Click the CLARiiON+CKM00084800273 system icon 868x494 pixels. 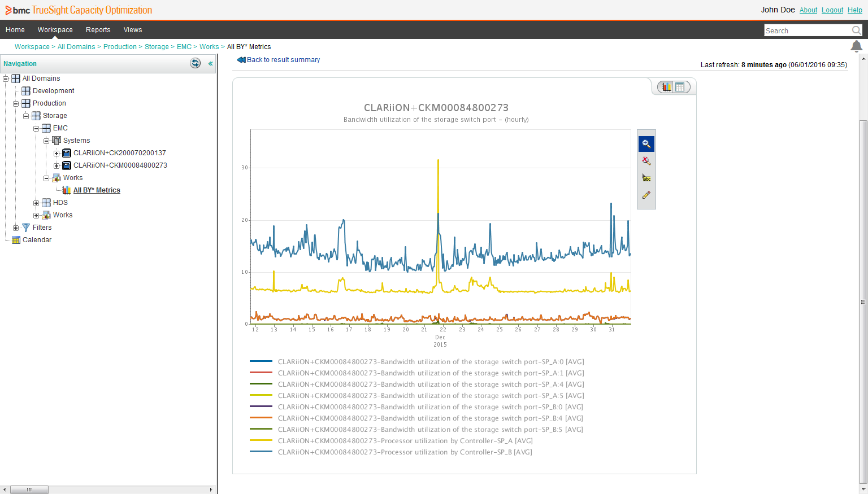(67, 165)
